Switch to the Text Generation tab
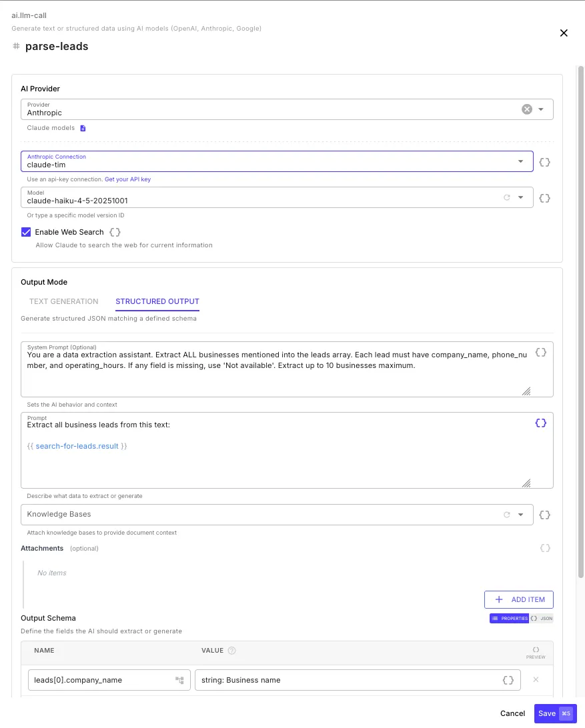Viewport: 585px width, 728px height. [63, 301]
